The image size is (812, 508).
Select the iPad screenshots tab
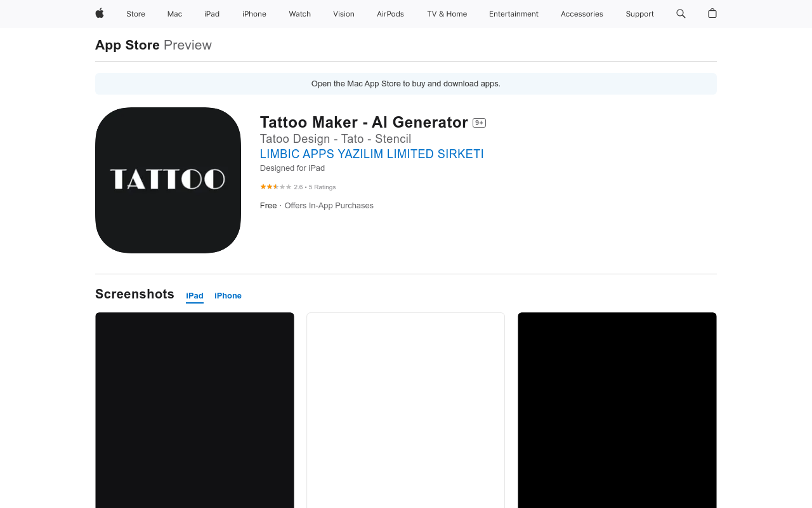[x=195, y=296]
